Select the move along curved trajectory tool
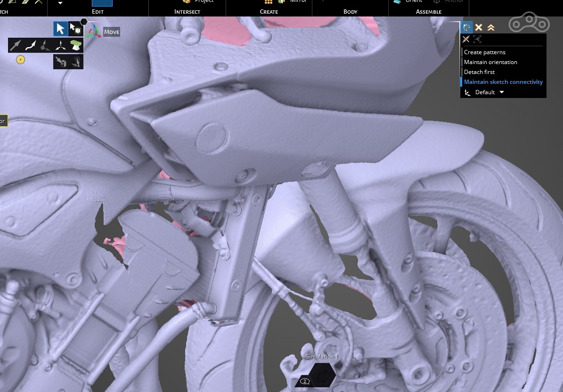Viewport: 563px width, 392px height. pyautogui.click(x=31, y=45)
